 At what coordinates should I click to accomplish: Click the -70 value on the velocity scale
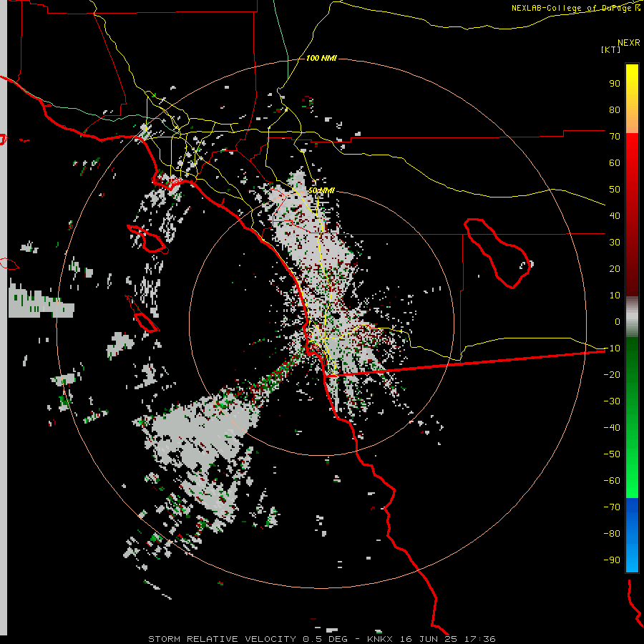coord(612,507)
